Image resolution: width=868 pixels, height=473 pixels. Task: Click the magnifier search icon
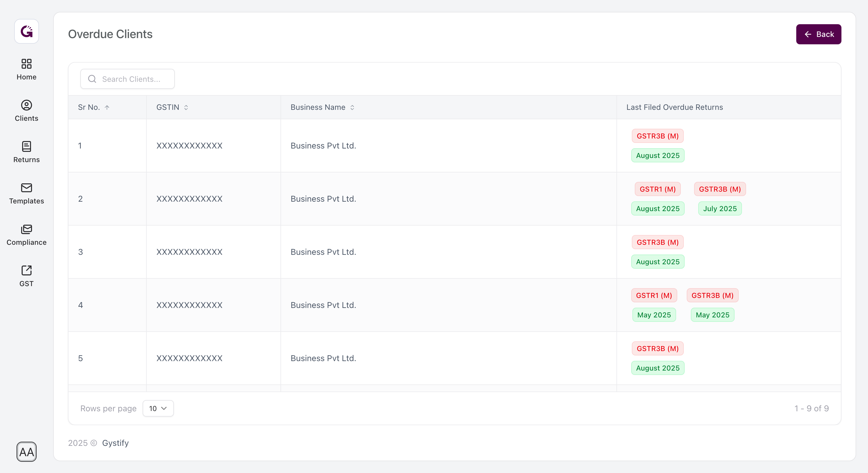click(92, 79)
